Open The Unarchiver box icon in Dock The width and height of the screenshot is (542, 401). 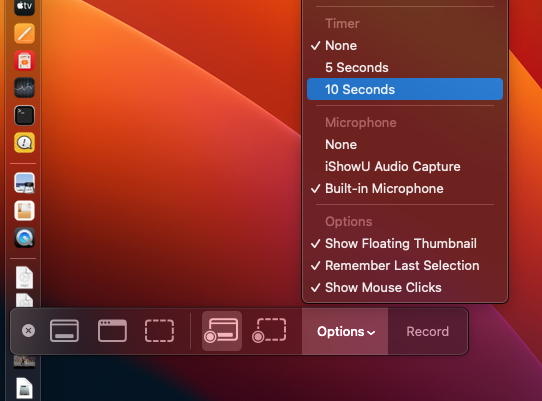tap(24, 210)
